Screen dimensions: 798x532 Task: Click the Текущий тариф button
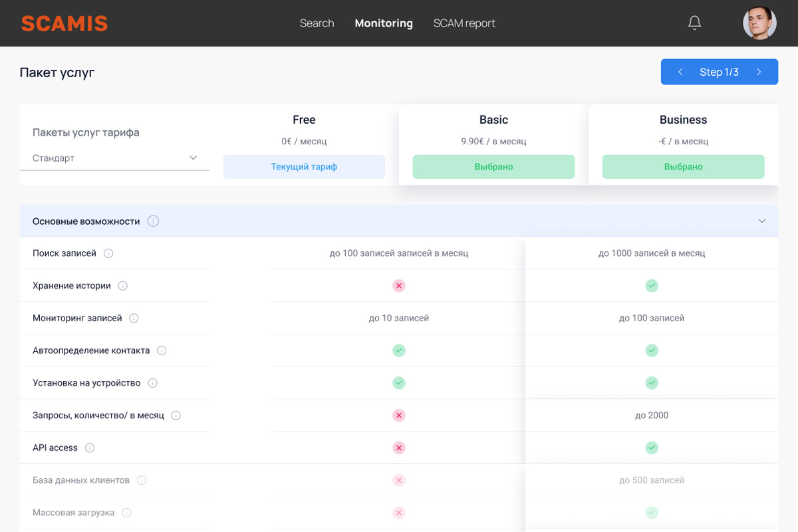pyautogui.click(x=304, y=167)
